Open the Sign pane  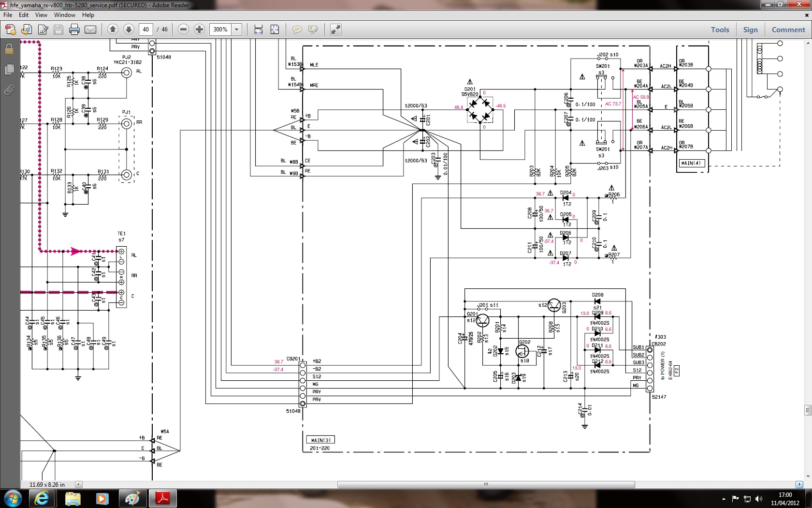pyautogui.click(x=750, y=30)
